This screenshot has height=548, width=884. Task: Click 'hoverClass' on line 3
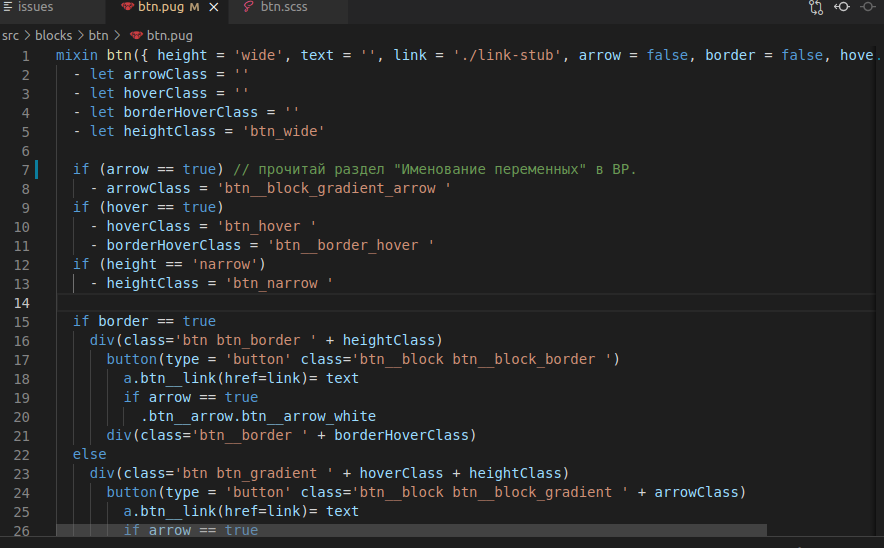[x=165, y=93]
